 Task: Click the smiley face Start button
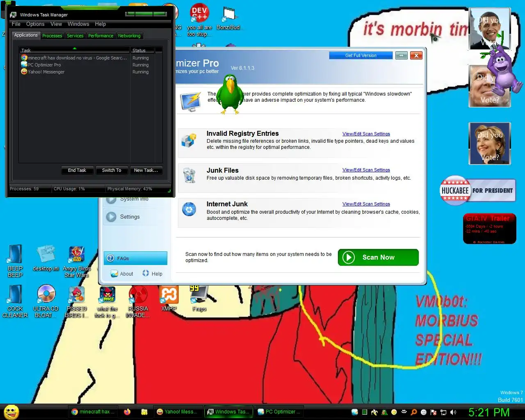pyautogui.click(x=11, y=412)
